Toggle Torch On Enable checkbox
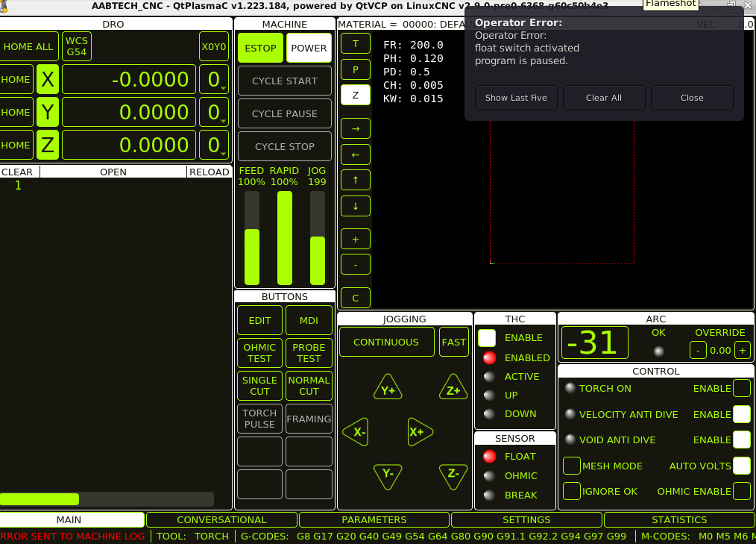756x544 pixels. (x=742, y=388)
